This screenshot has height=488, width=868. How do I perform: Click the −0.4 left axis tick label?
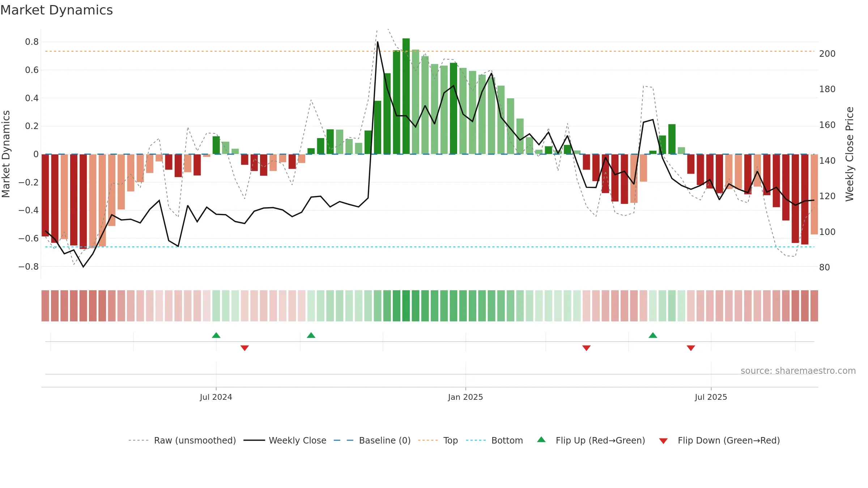(x=29, y=210)
